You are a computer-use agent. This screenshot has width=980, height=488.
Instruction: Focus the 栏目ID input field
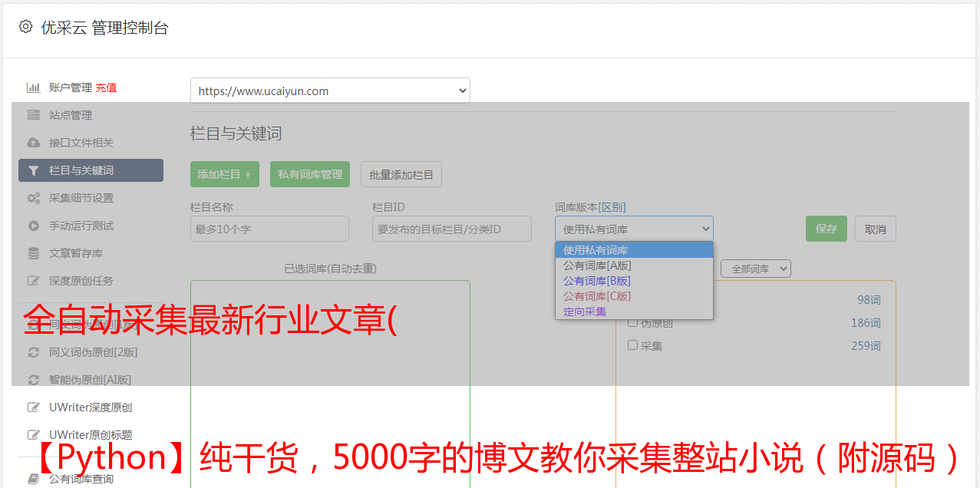point(452,229)
